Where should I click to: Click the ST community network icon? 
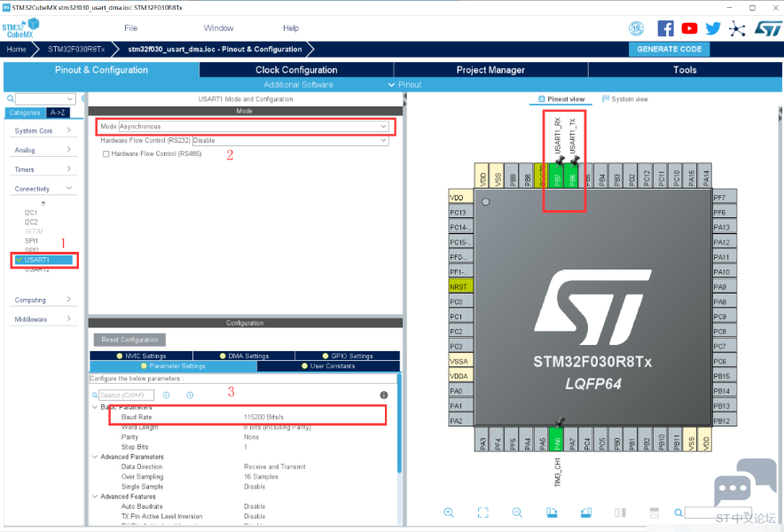pos(736,28)
